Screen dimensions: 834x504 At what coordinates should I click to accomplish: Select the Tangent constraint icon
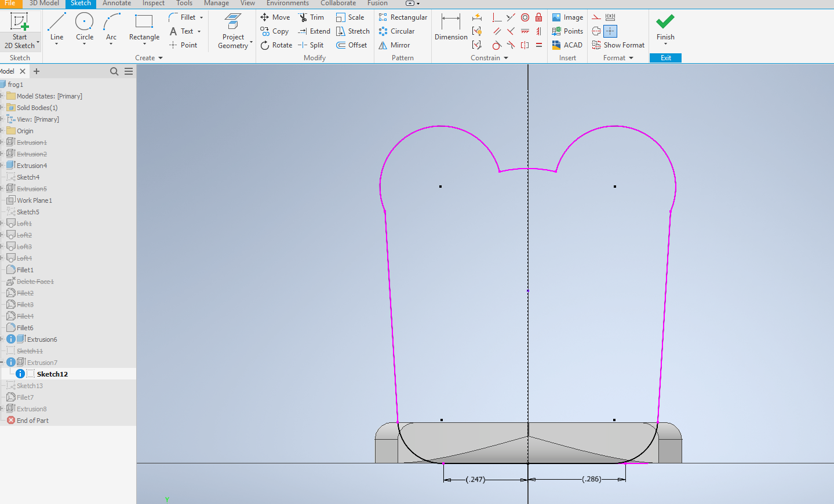(497, 45)
